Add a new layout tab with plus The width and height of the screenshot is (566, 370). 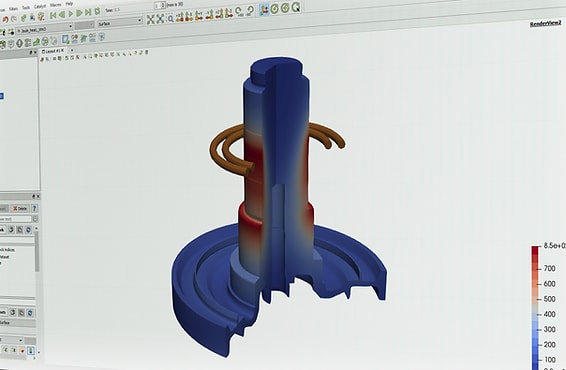click(72, 50)
